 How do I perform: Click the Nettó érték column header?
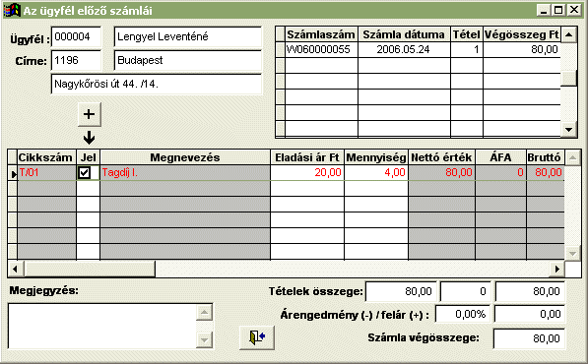pyautogui.click(x=442, y=157)
